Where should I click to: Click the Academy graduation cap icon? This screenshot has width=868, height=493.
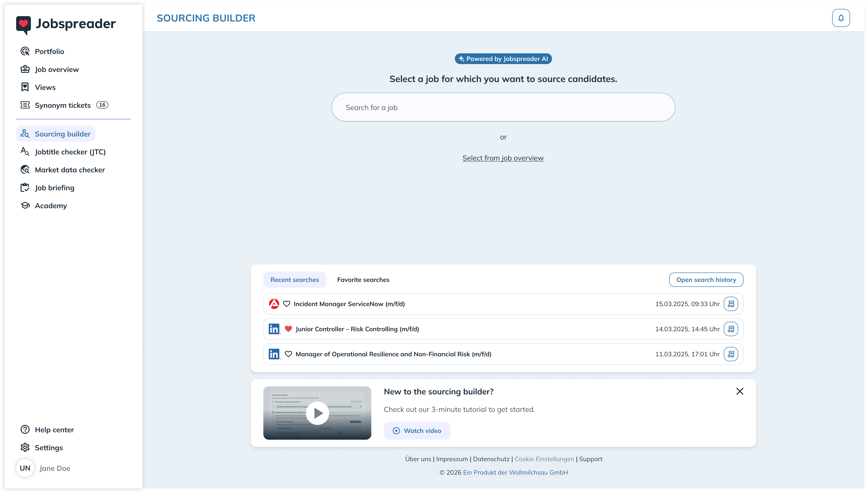click(25, 205)
